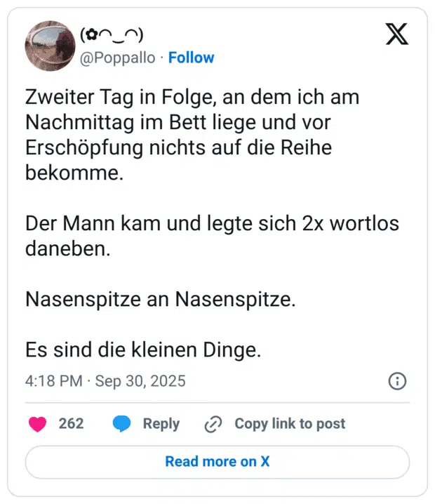Image resolution: width=435 pixels, height=504 pixels.
Task: Open the info circle icon beside the date
Action: click(x=397, y=381)
